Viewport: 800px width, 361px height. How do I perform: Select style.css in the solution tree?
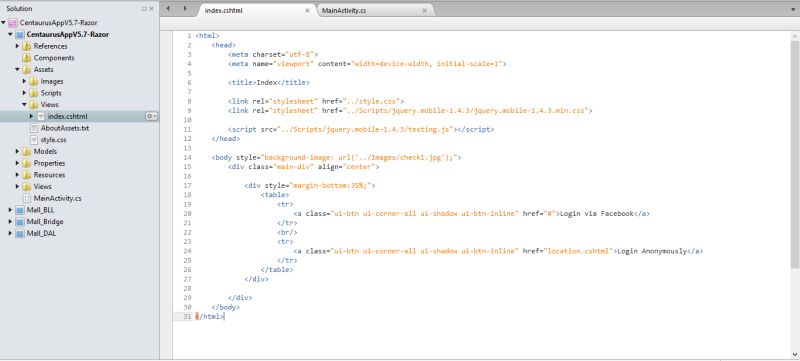point(53,140)
